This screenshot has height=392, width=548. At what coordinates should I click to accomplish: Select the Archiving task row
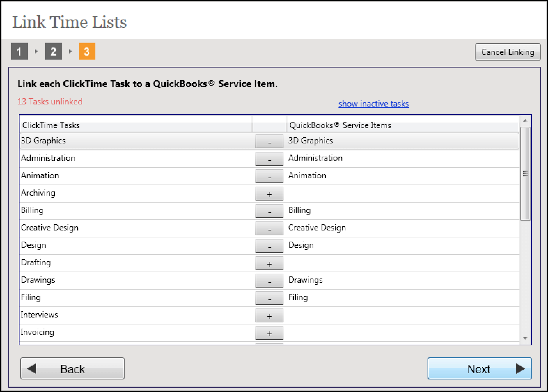coord(269,194)
